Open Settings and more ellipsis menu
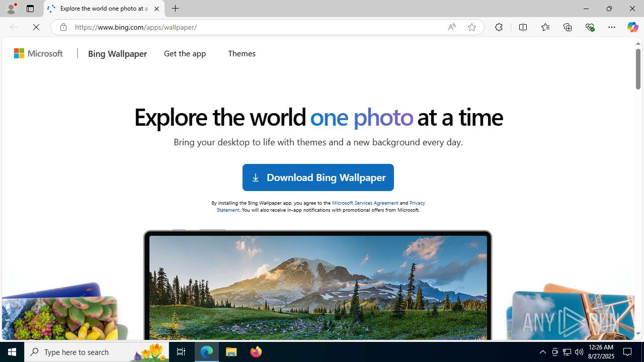The image size is (644, 362). pyautogui.click(x=611, y=27)
